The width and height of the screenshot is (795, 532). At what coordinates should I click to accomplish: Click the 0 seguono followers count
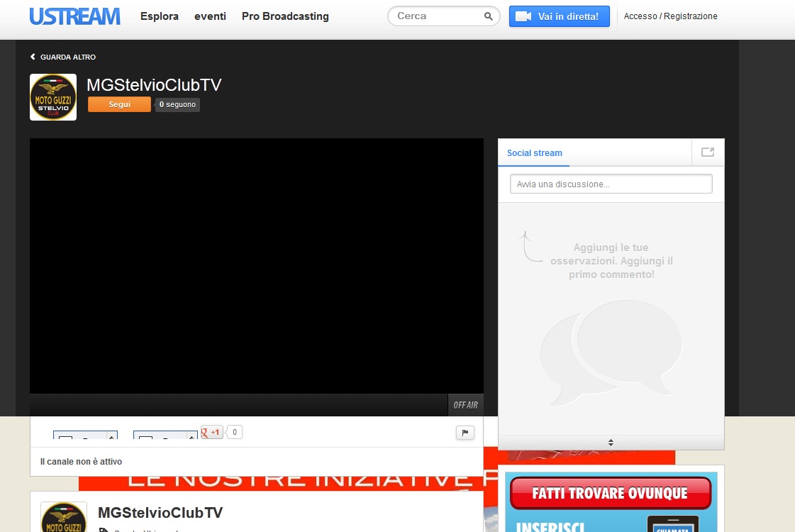[x=177, y=104]
